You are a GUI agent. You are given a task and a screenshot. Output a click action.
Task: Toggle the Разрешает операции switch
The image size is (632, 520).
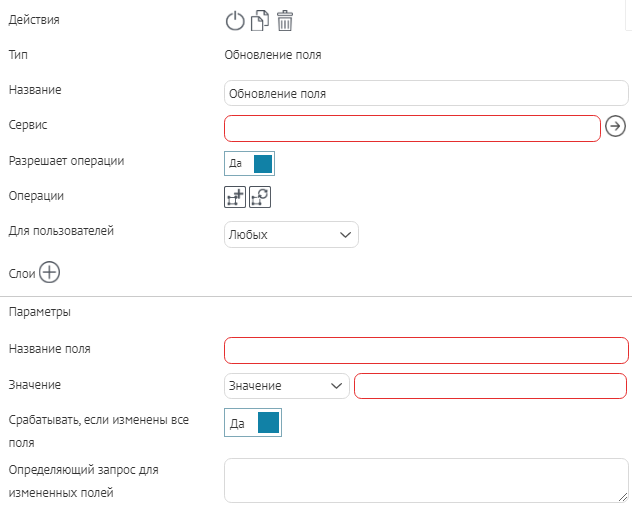click(249, 163)
